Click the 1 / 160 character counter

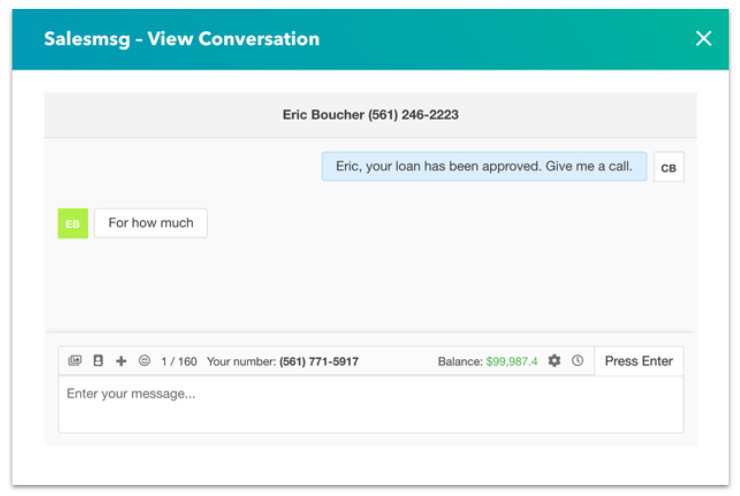(179, 361)
